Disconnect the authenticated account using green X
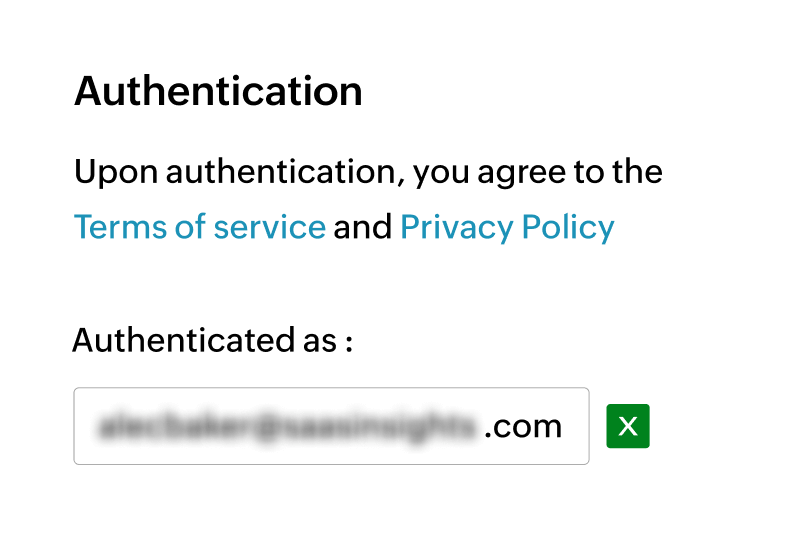 click(x=628, y=426)
